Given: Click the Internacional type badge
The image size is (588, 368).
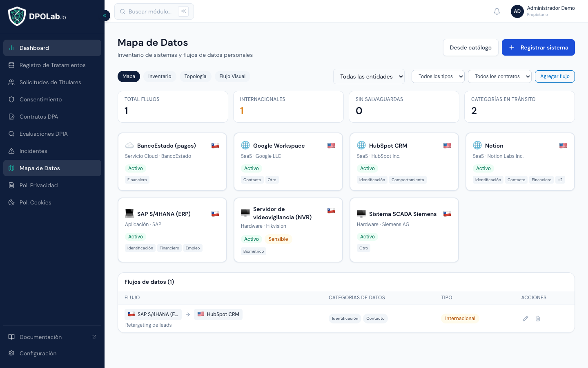Looking at the screenshot, I should tap(460, 319).
